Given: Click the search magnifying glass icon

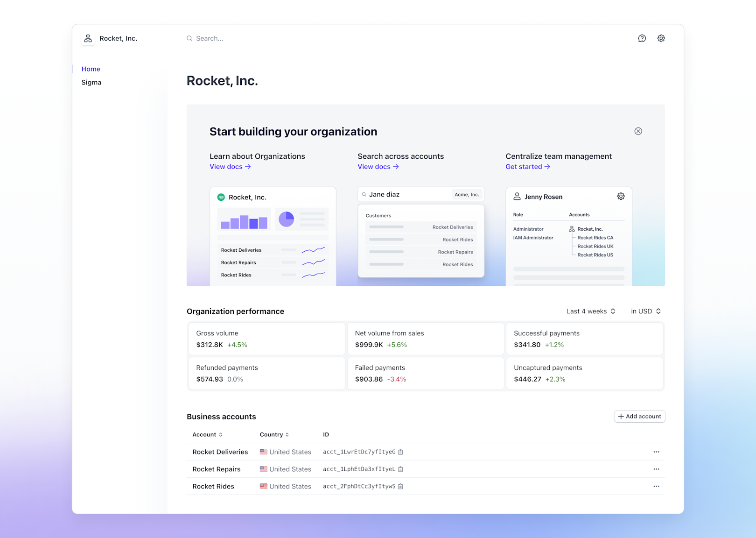Looking at the screenshot, I should [x=189, y=38].
